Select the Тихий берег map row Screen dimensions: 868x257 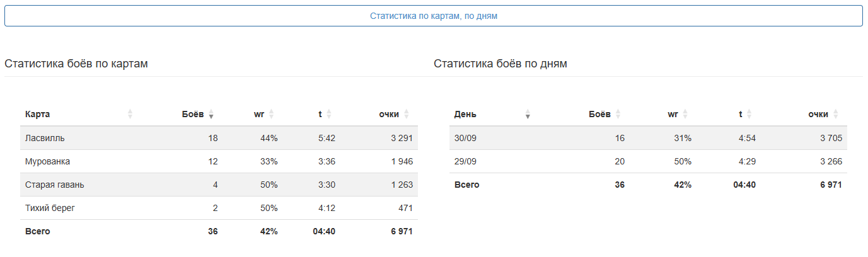219,208
